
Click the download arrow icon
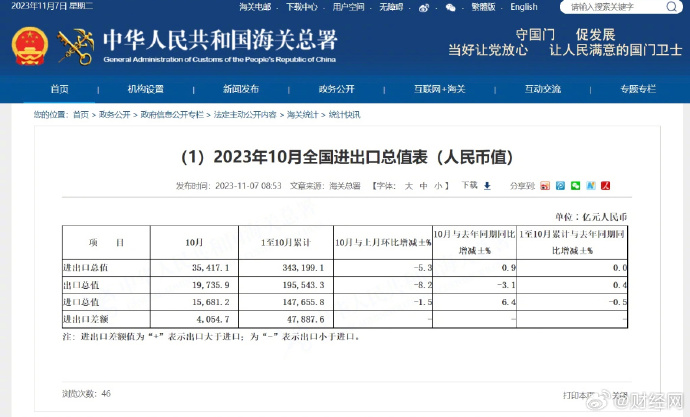coord(487,186)
